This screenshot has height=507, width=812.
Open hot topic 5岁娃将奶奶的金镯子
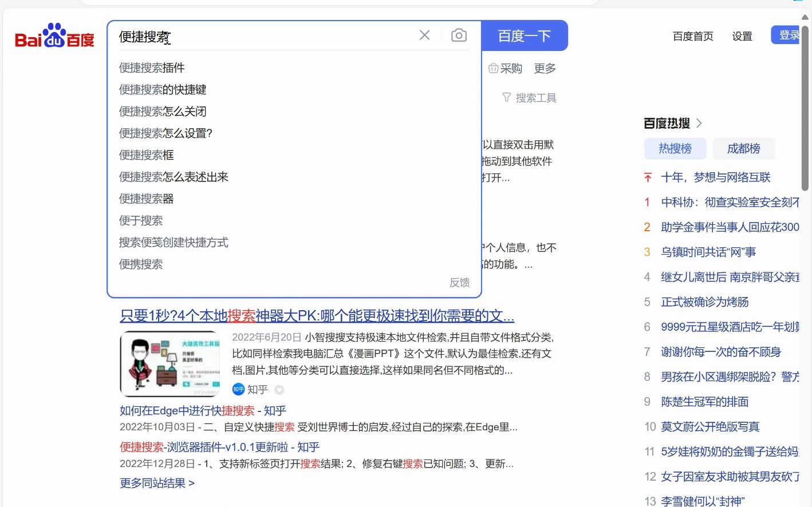pos(730,451)
